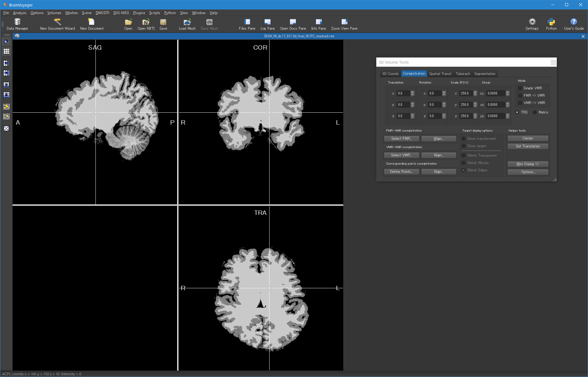The image size is (588, 377).
Task: Create a New Document
Action: (x=91, y=24)
